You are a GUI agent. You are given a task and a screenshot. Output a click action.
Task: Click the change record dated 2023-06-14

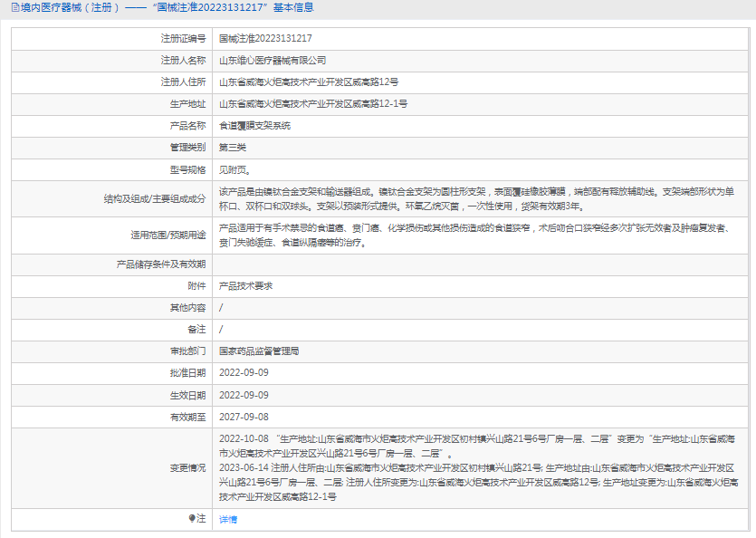(478, 483)
